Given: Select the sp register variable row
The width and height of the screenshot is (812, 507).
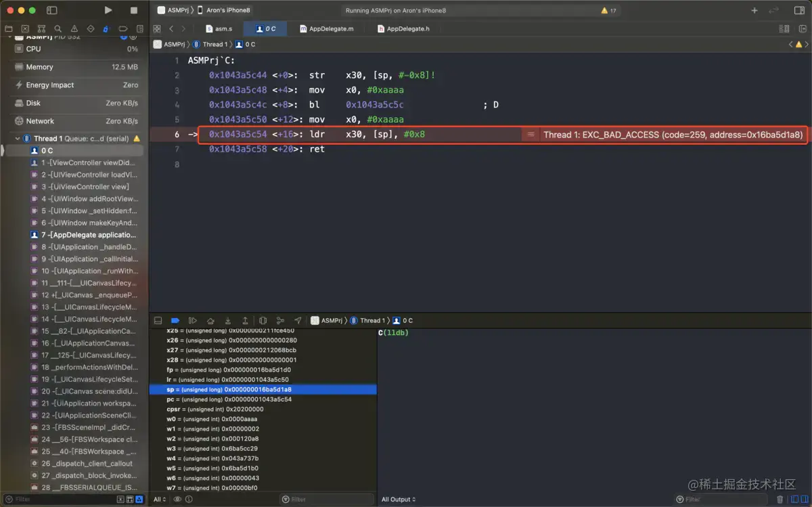Looking at the screenshot, I should pyautogui.click(x=263, y=390).
